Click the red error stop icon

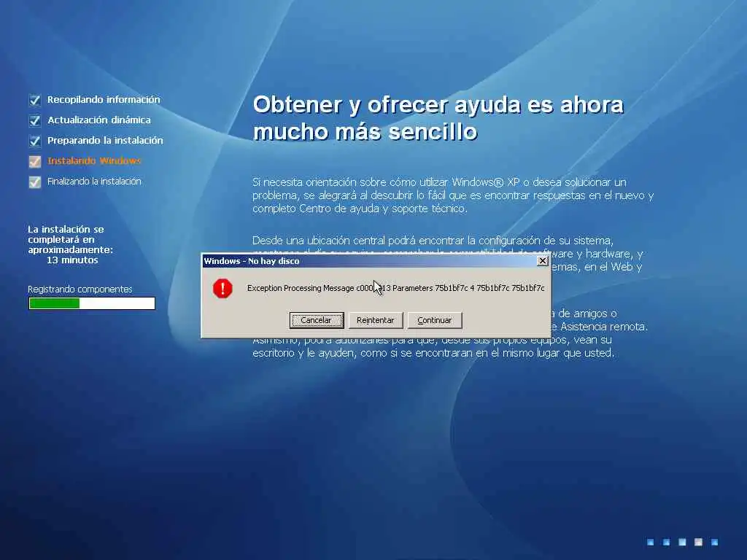click(x=222, y=288)
